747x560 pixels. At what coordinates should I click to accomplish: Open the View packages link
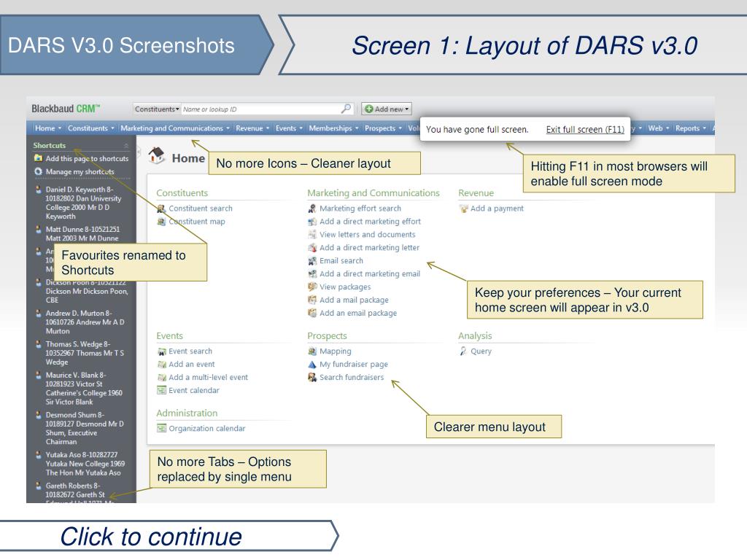(x=345, y=287)
